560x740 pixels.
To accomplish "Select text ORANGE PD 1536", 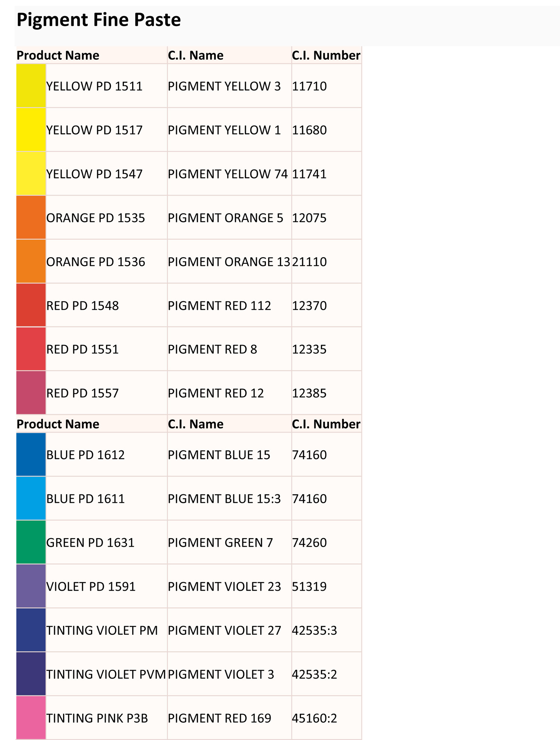I will coord(96,262).
